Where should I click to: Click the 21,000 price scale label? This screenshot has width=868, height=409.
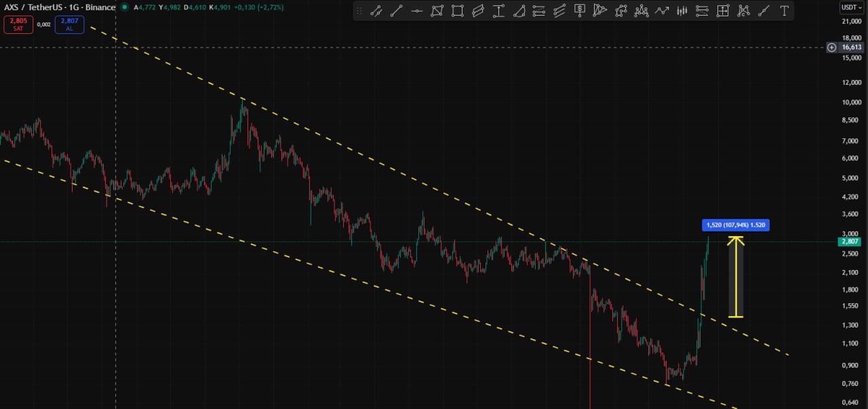[x=851, y=22]
